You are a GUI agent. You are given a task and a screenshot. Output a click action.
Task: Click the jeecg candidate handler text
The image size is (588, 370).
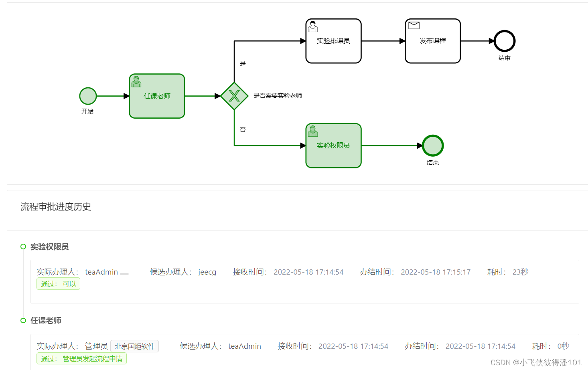tap(207, 272)
